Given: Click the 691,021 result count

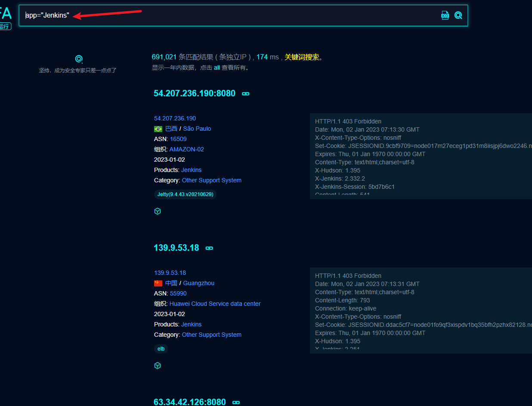Looking at the screenshot, I should click(164, 57).
